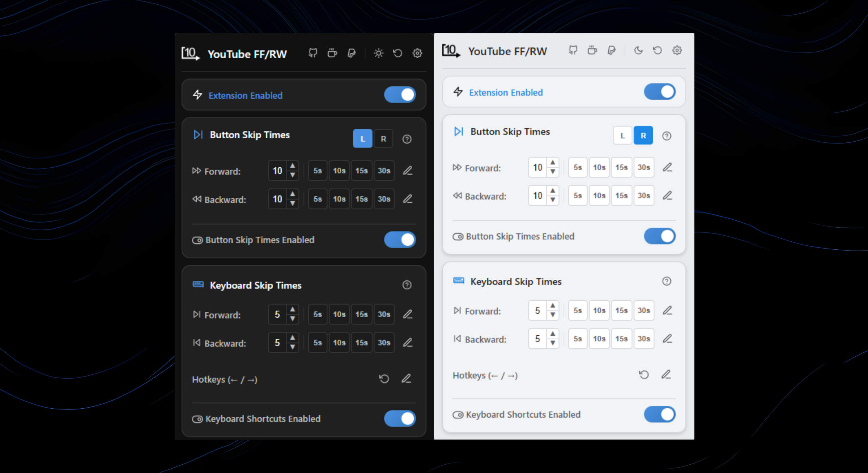
Task: Select L position button in dark panel
Action: tap(363, 139)
